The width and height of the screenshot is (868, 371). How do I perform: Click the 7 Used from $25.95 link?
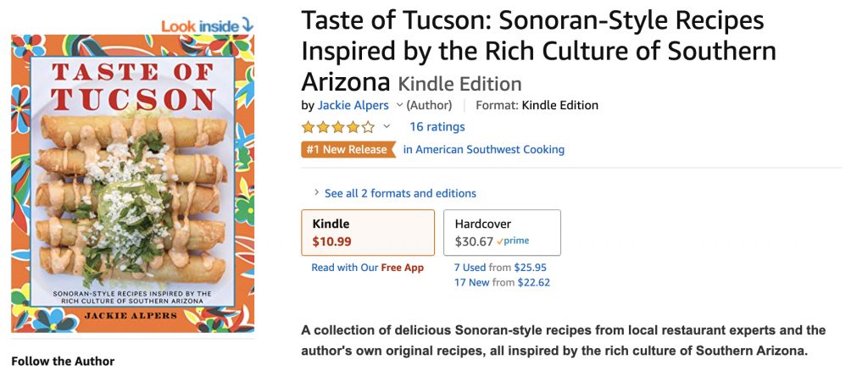502,268
